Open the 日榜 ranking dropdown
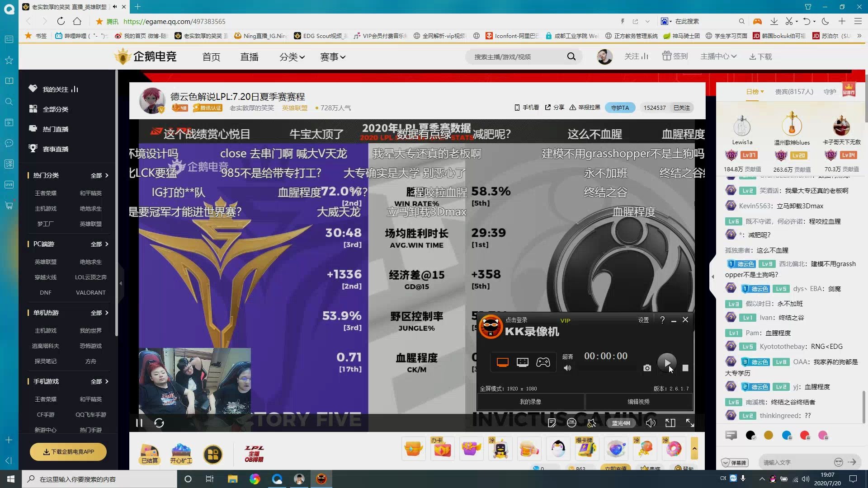Screen dimensions: 868x488 755,92
